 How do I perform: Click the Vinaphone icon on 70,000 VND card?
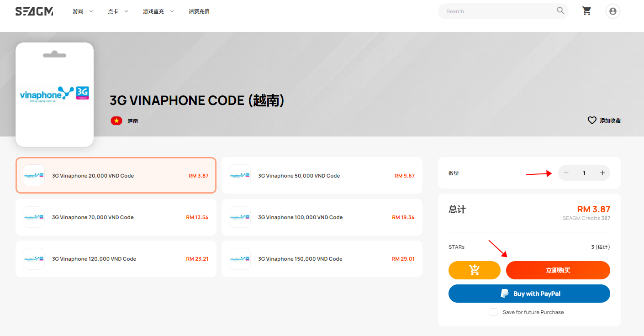(34, 217)
